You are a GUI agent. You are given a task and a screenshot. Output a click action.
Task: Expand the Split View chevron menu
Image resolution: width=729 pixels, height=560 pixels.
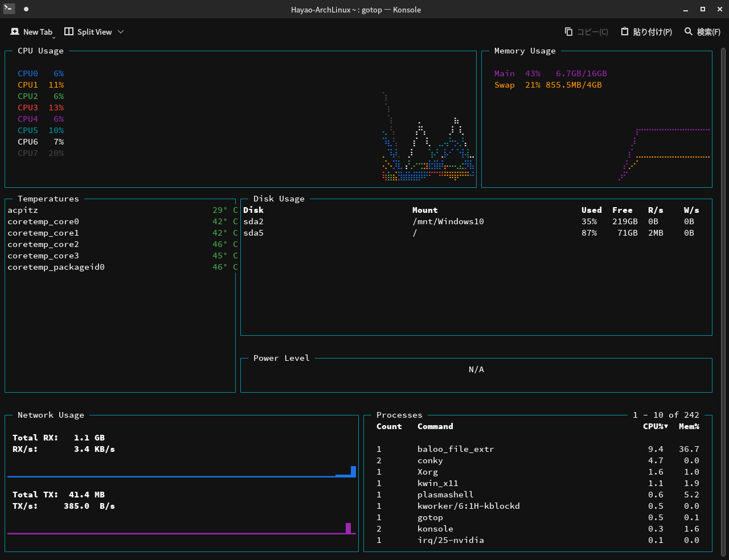(121, 32)
